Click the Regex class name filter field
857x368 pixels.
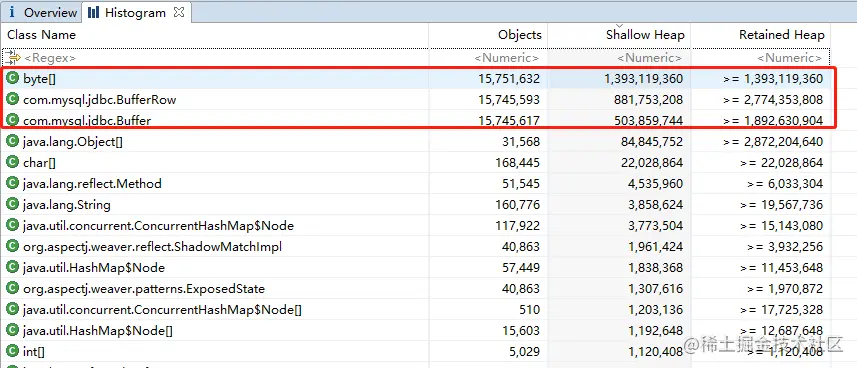click(215, 57)
